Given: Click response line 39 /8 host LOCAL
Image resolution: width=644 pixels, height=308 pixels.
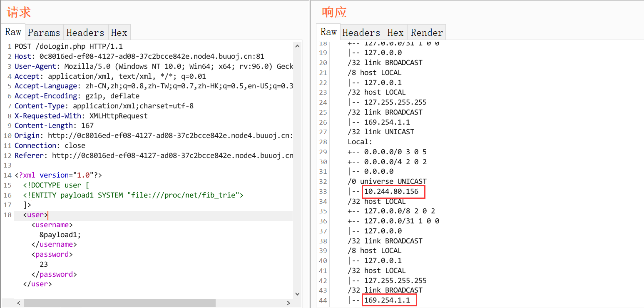Looking at the screenshot, I should pyautogui.click(x=375, y=250).
